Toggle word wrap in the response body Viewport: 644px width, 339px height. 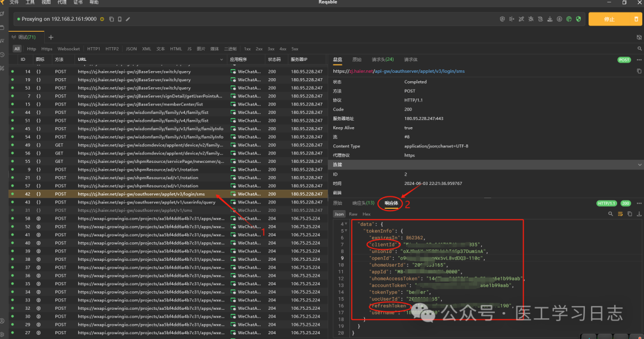[x=620, y=214]
